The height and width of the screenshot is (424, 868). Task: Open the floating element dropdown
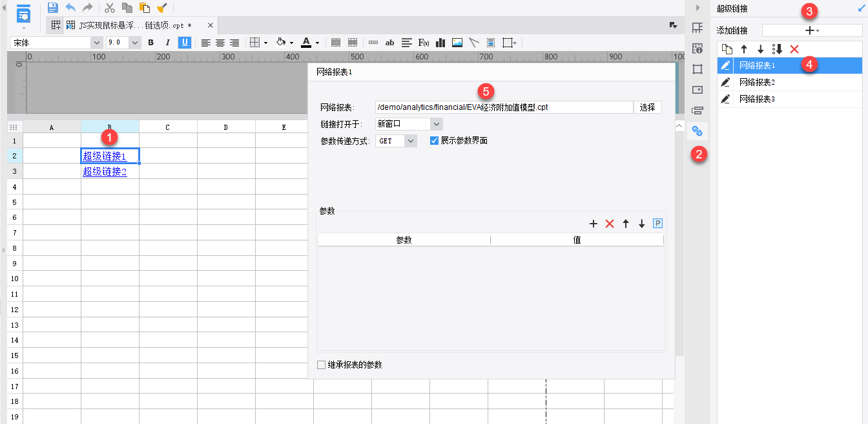(x=510, y=43)
